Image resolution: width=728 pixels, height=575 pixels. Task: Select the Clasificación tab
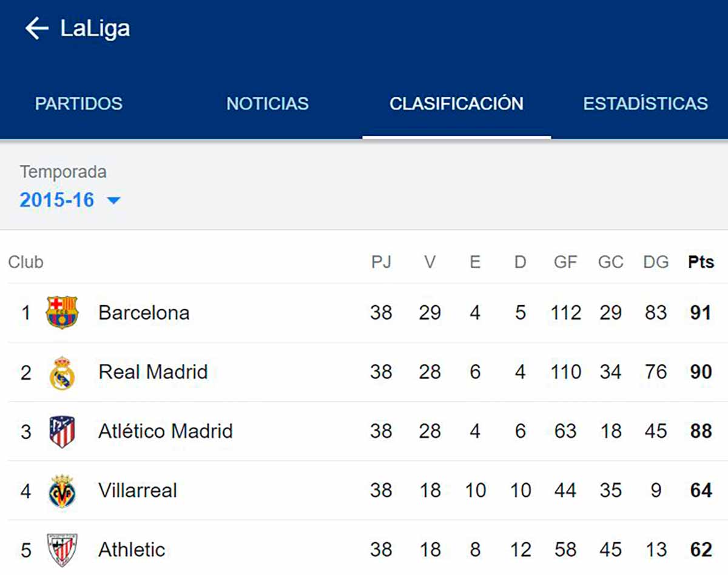pos(456,104)
